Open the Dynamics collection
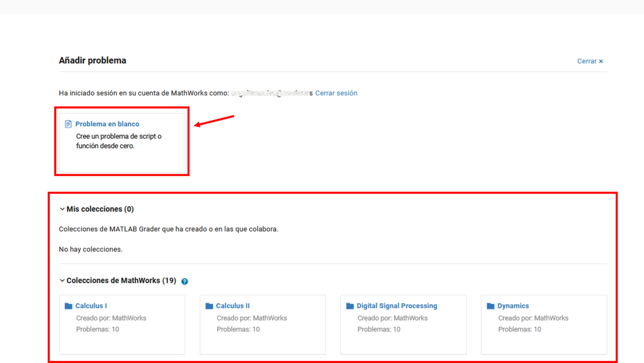Image resolution: width=644 pixels, height=363 pixels. (x=513, y=306)
